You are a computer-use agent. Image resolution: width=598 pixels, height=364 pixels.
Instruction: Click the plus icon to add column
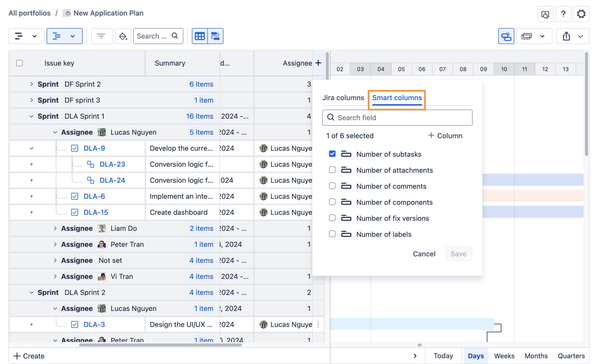tap(318, 63)
